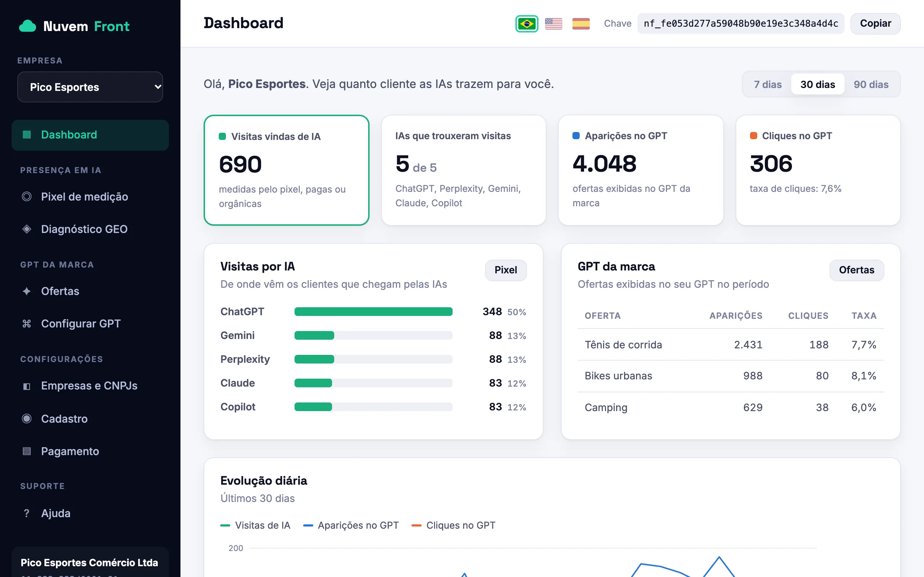Open Ofertas via sparkle icon
Viewport: 924px width, 577px height.
pos(27,291)
